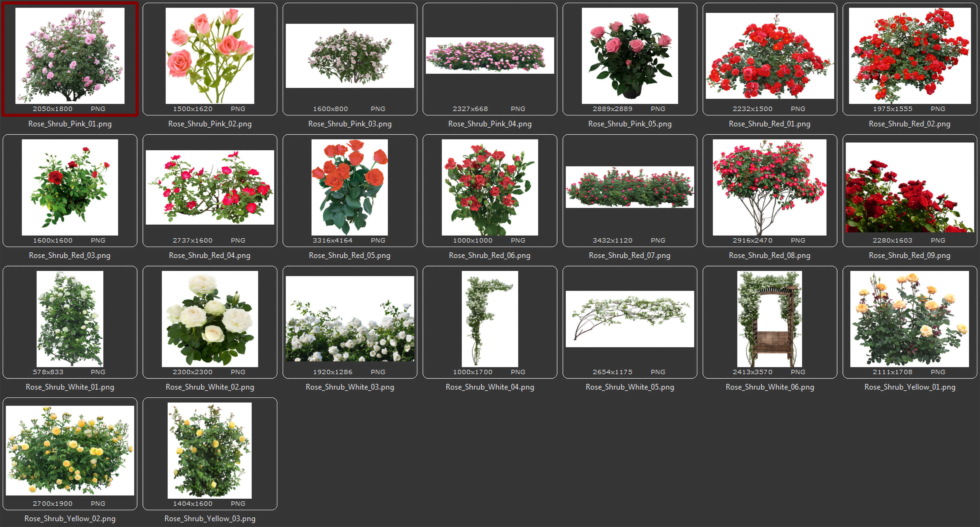This screenshot has height=527, width=980.
Task: Select the Rose_Shrub_White_06.png arbor bench thumbnail
Action: 770,319
